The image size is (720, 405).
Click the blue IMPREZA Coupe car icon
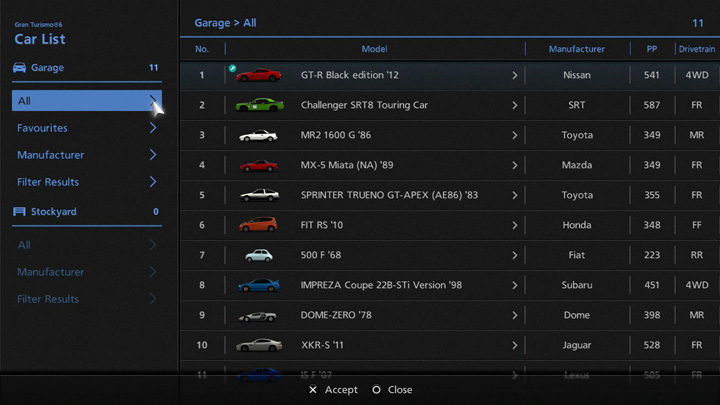(x=258, y=285)
